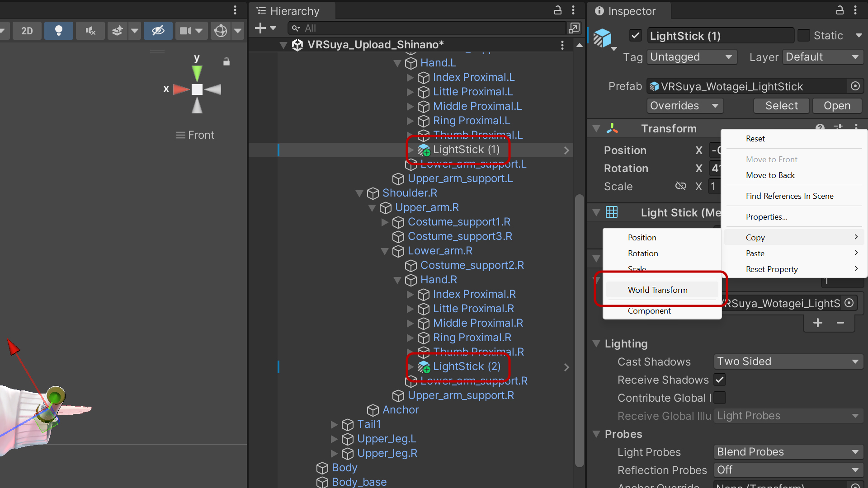This screenshot has width=868, height=488.
Task: Open the prefab Overrides dropdown
Action: click(685, 106)
